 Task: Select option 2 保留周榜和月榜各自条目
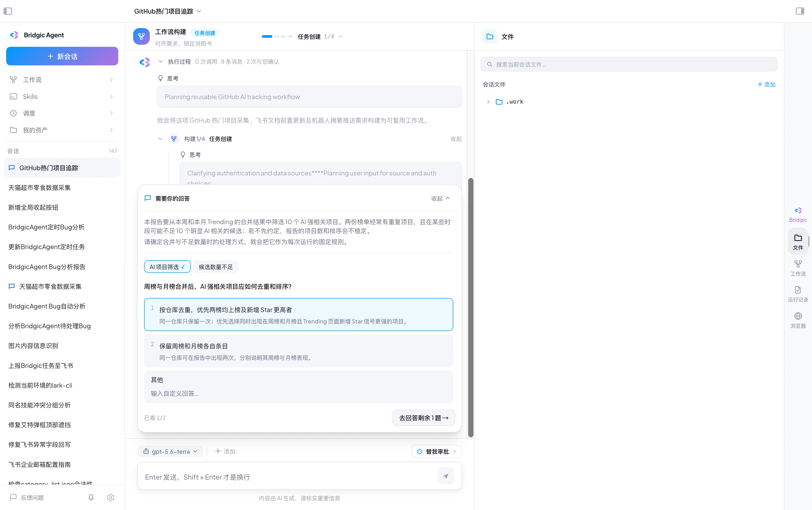pyautogui.click(x=298, y=351)
